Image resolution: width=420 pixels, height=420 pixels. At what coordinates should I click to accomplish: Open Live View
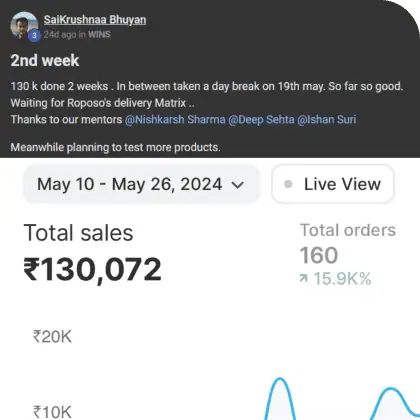(333, 184)
